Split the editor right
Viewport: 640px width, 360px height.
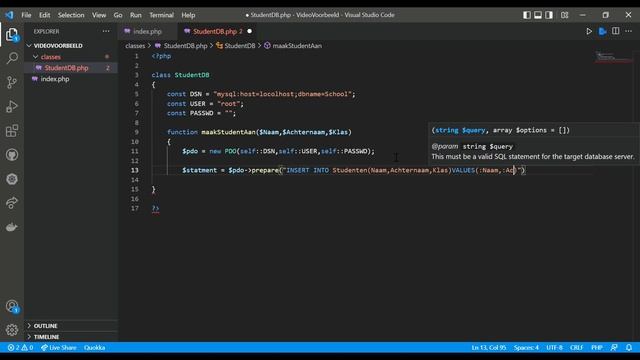(x=616, y=31)
